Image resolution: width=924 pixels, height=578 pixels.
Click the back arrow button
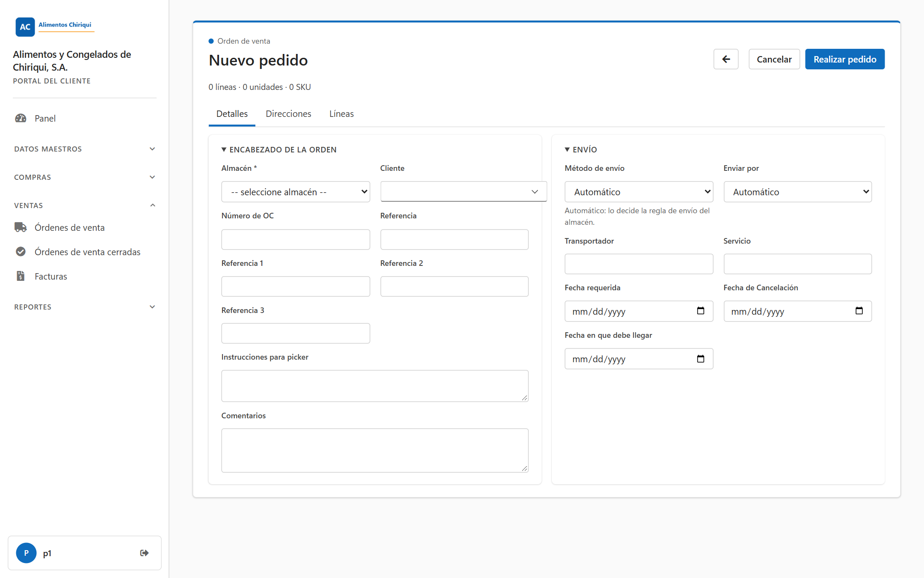coord(726,59)
